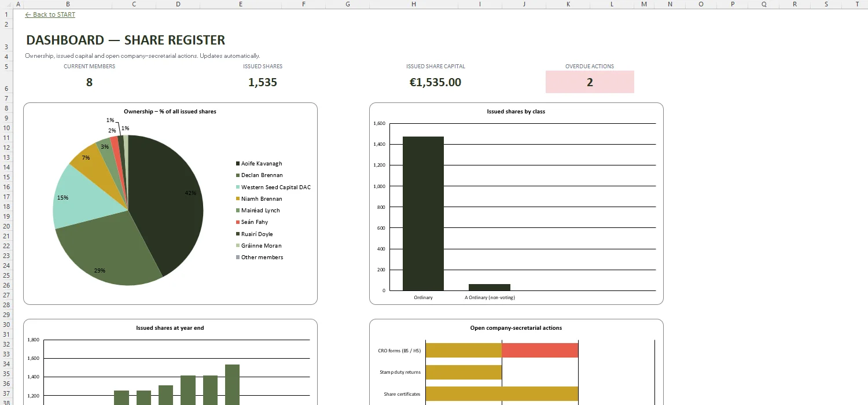This screenshot has height=405, width=868.
Task: Select column E header
Action: click(x=241, y=4)
